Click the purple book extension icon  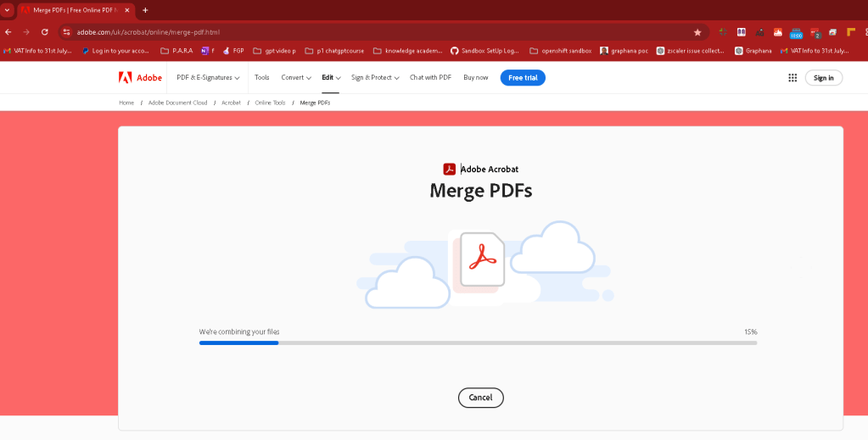[x=742, y=32]
